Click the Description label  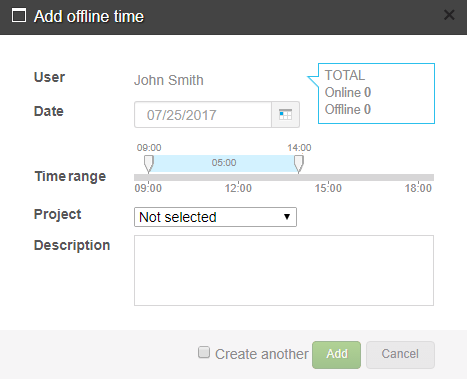pyautogui.click(x=72, y=245)
